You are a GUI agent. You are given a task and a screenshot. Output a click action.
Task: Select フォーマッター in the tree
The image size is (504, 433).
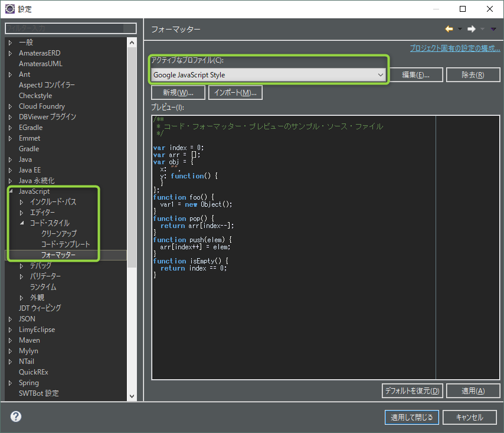[58, 255]
